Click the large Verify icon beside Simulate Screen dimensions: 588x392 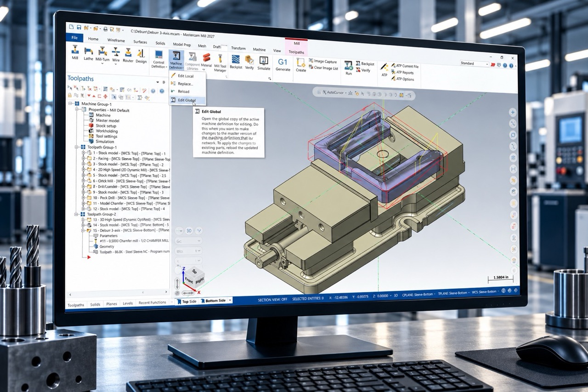[x=249, y=62]
